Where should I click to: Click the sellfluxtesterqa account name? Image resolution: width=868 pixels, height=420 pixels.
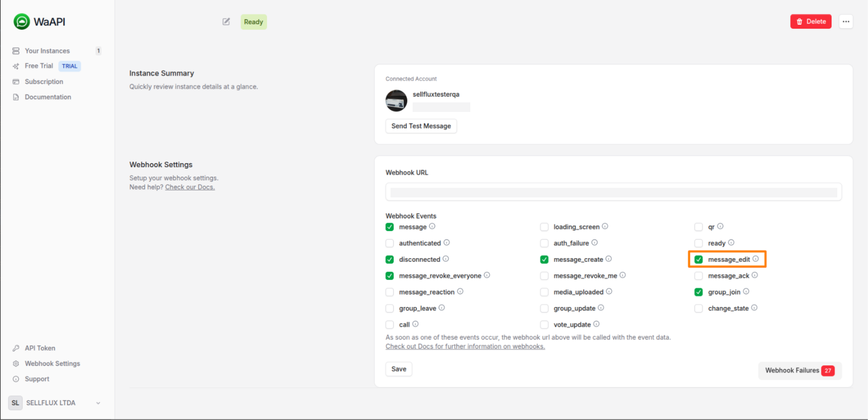436,94
